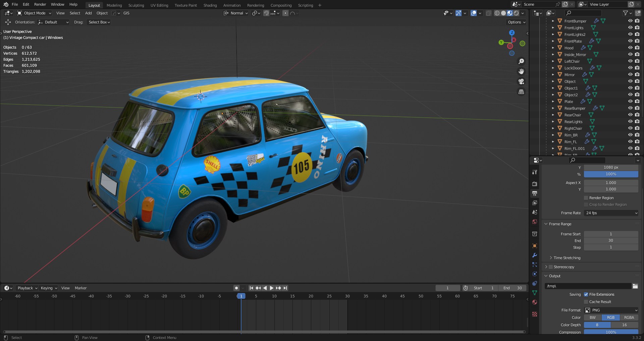Screen dimensions: 644x341
Task: Open the Frame Rate 24 fps dropdown
Action: 611,213
